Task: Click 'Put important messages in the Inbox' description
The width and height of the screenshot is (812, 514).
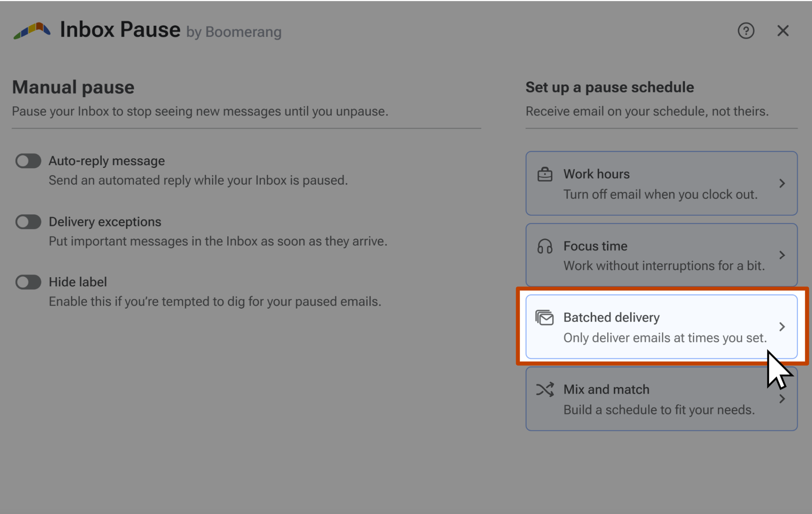Action: (x=218, y=241)
